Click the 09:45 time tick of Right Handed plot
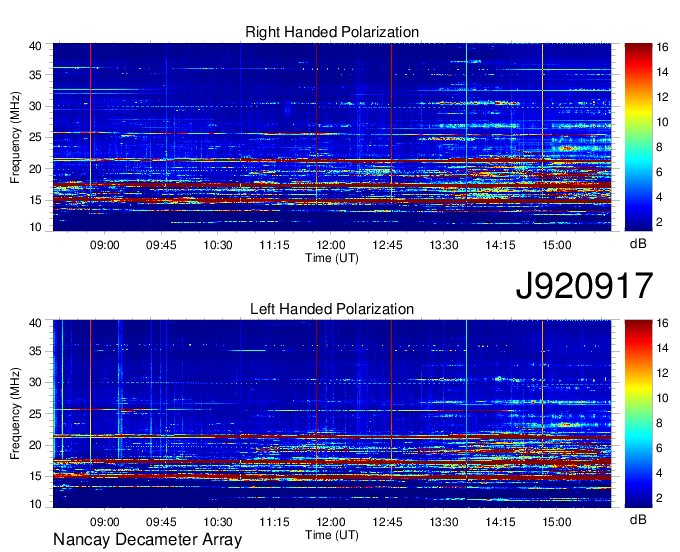 pyautogui.click(x=161, y=245)
